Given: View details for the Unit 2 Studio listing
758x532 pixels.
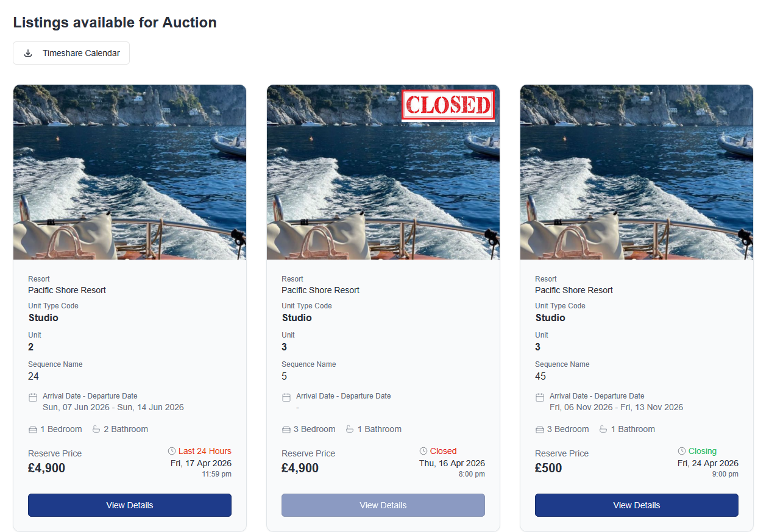Looking at the screenshot, I should tap(130, 505).
